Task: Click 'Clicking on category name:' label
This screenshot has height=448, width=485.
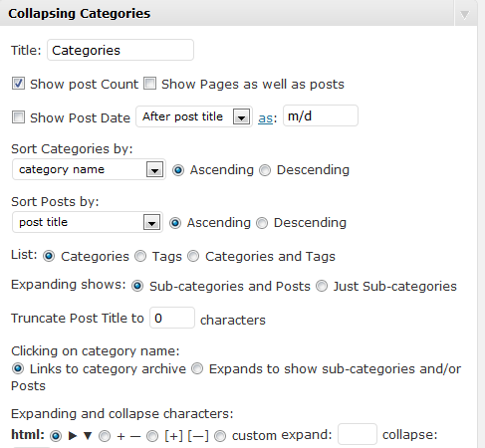Action: 96,351
